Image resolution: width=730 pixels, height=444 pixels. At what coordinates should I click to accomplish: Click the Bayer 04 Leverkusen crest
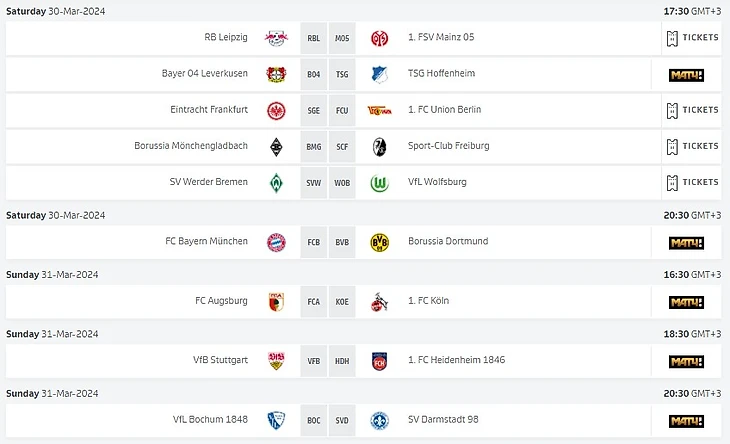click(x=276, y=74)
